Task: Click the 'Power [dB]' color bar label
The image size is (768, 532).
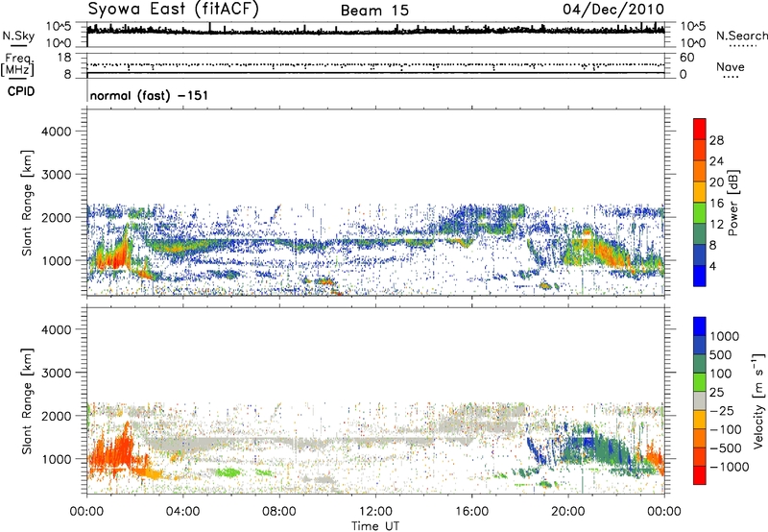Action: click(x=732, y=203)
